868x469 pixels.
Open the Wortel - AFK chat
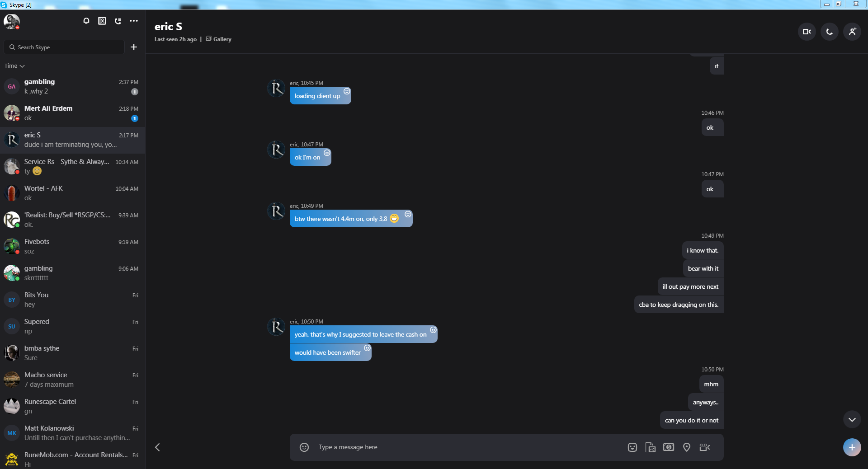(x=72, y=193)
